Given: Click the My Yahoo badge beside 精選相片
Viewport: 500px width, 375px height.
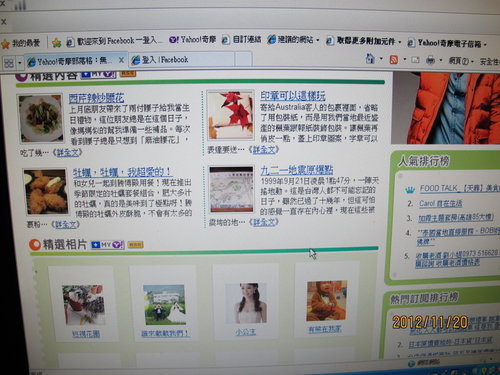Looking at the screenshot, I should click(x=107, y=244).
